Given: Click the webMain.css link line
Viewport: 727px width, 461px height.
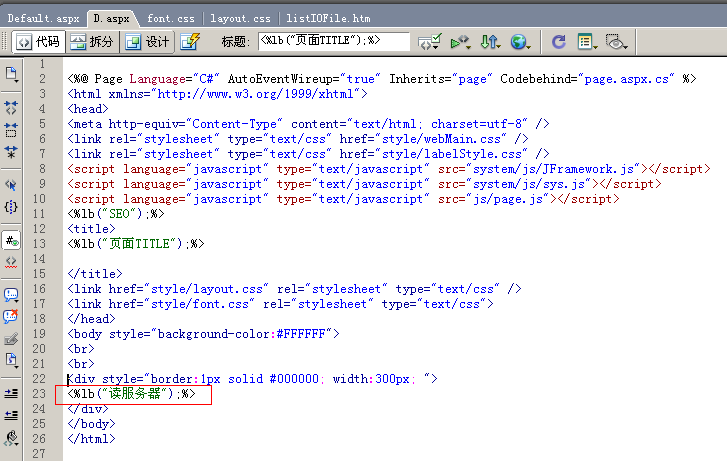Looking at the screenshot, I should click(298, 139).
